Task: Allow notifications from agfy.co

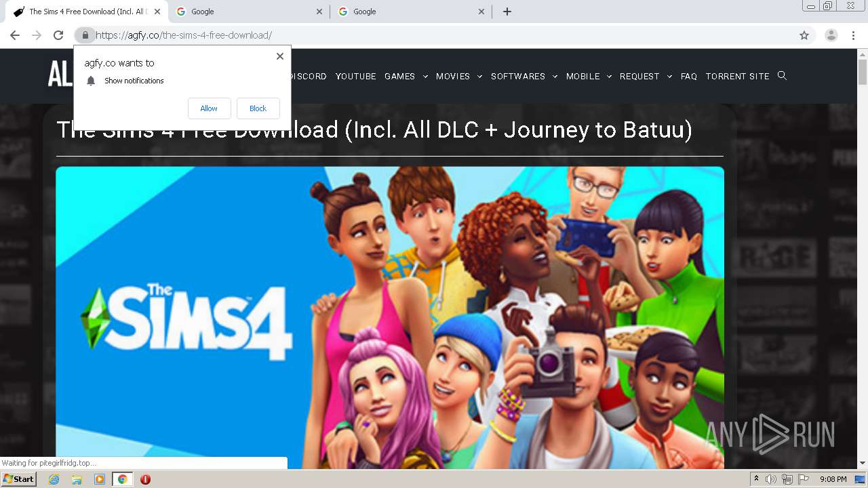Action: (x=209, y=108)
